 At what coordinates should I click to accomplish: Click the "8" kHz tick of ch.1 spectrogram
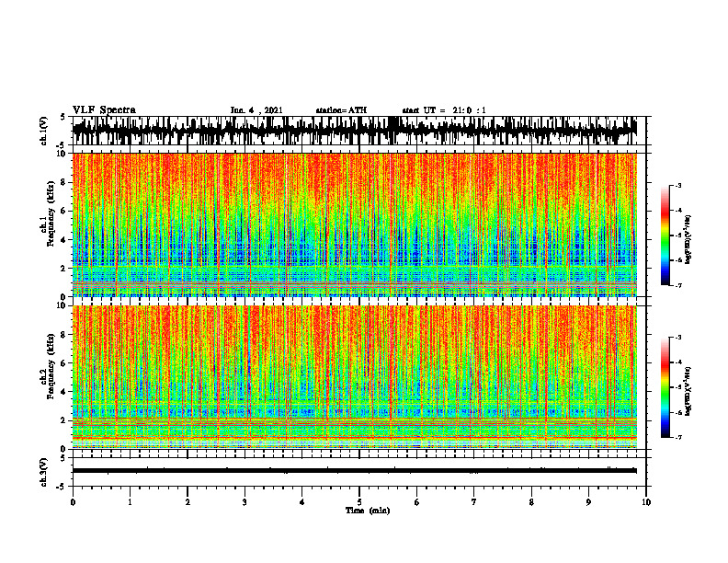(64, 182)
